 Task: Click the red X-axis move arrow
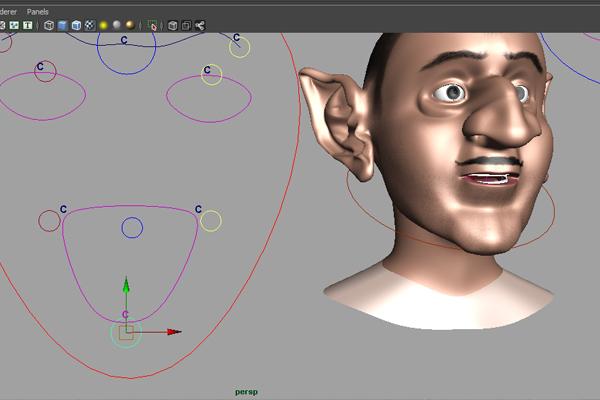(x=174, y=332)
